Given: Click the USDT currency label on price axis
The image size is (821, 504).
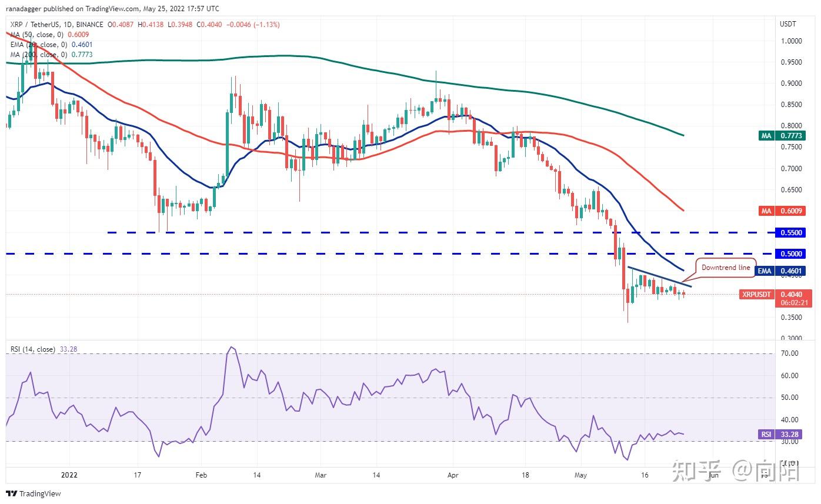Looking at the screenshot, I should click(787, 24).
